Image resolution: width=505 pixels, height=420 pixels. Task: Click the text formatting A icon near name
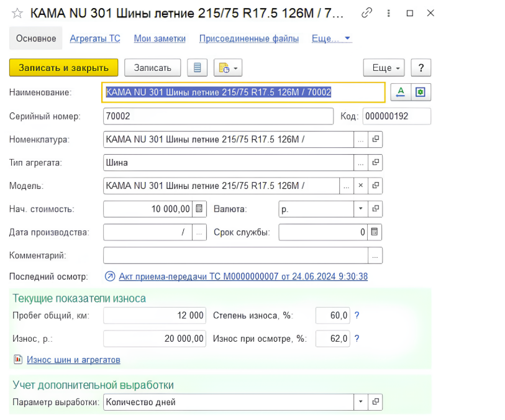[400, 93]
